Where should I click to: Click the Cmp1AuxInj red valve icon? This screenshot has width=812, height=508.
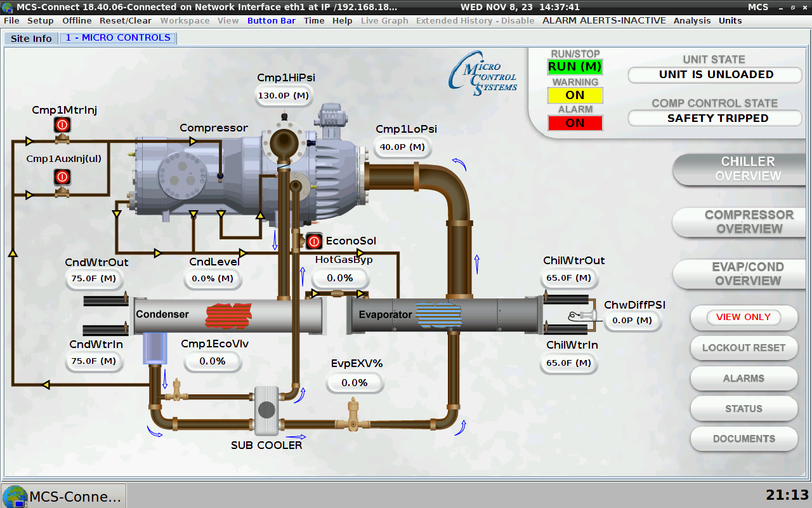62,177
